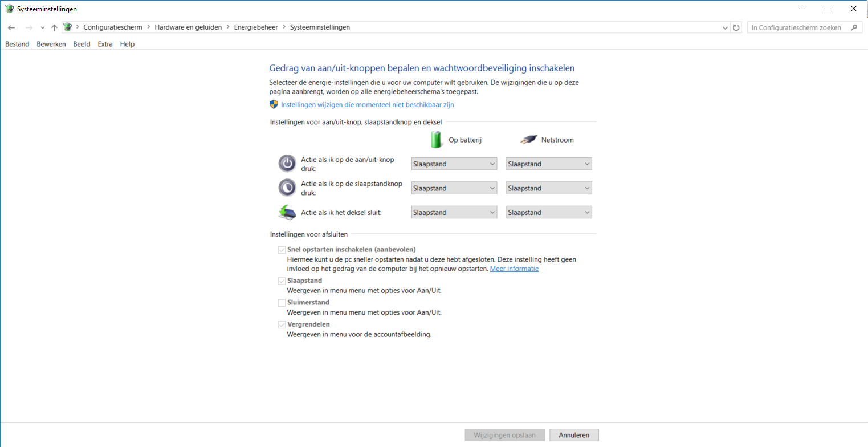Open the Help menu
The image size is (868, 447).
click(x=127, y=44)
